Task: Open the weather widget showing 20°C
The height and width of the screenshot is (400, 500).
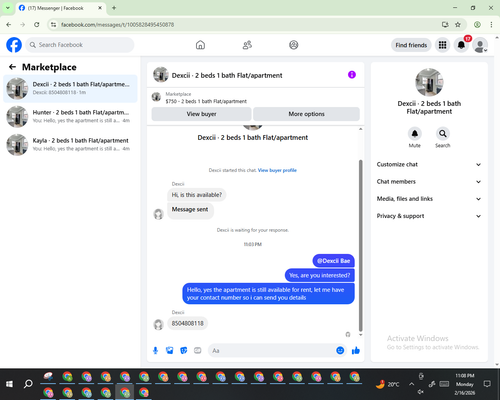Action: (387, 384)
